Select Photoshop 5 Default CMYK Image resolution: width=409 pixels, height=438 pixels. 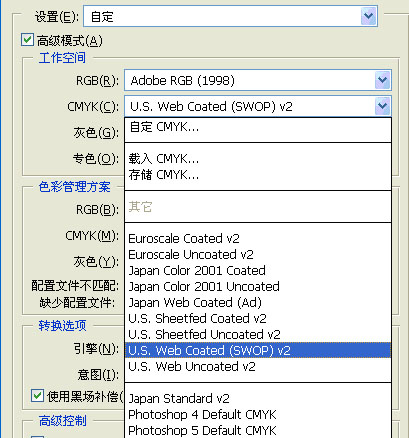258,430
